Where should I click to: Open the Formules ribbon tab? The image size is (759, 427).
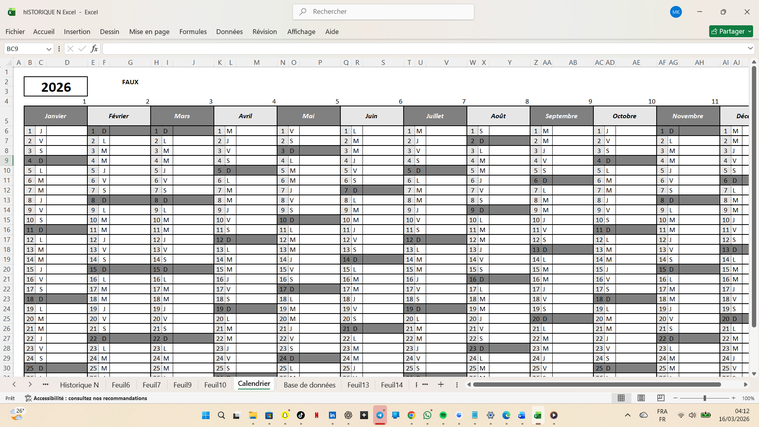[193, 31]
